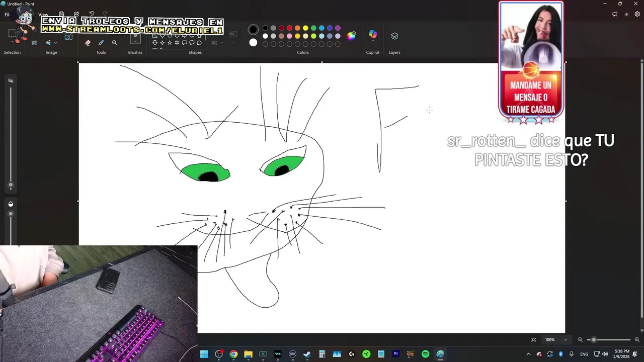Image resolution: width=644 pixels, height=362 pixels.
Task: Pick the rounded rectangle callout shape
Action: [184, 43]
